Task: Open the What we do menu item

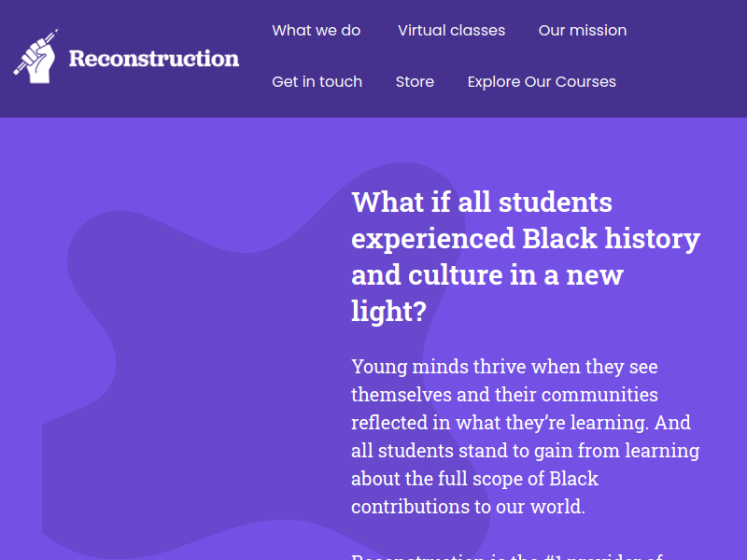Action: [317, 31]
